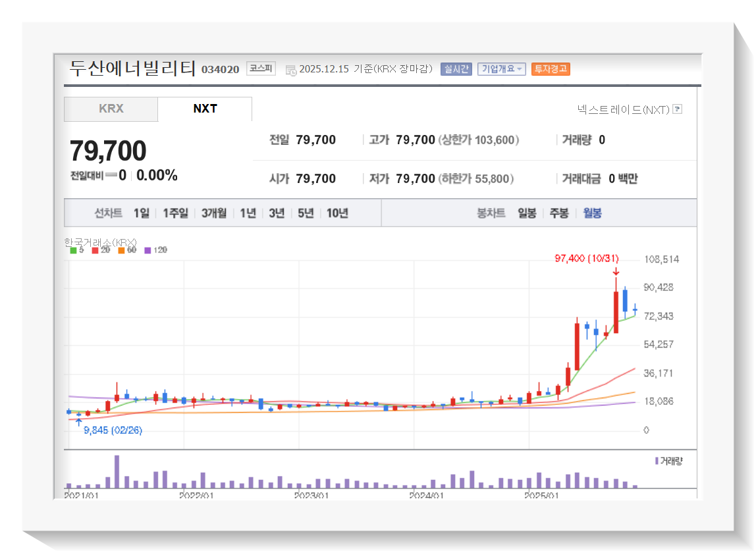This screenshot has width=756, height=553.
Task: Click the red 20 moving-average legend swatch
Action: [x=95, y=250]
